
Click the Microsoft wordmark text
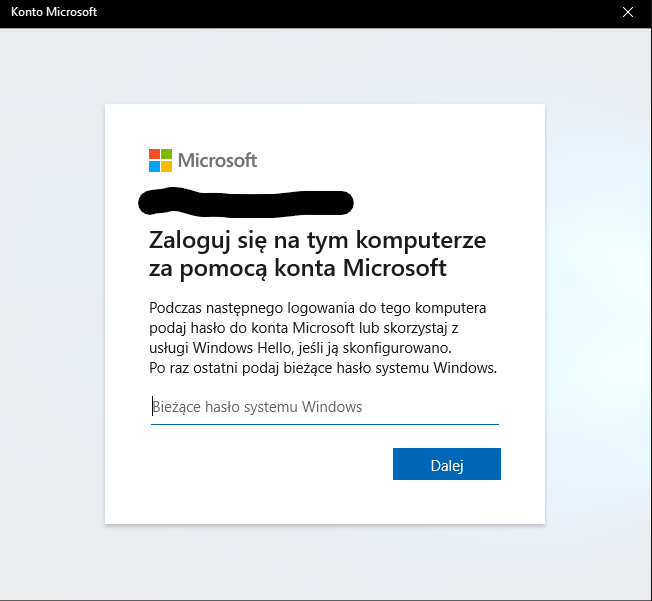217,161
